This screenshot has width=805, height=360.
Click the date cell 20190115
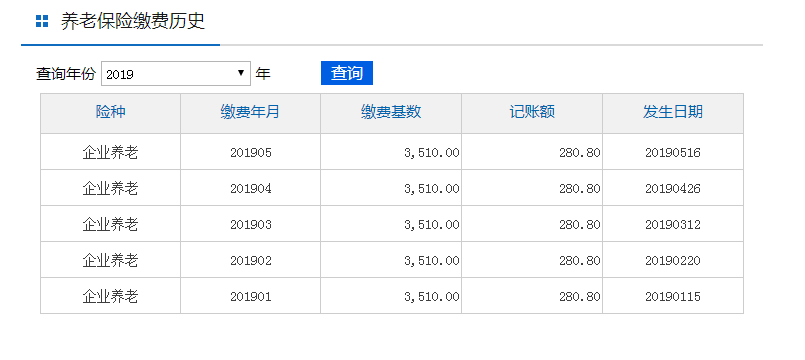[673, 296]
